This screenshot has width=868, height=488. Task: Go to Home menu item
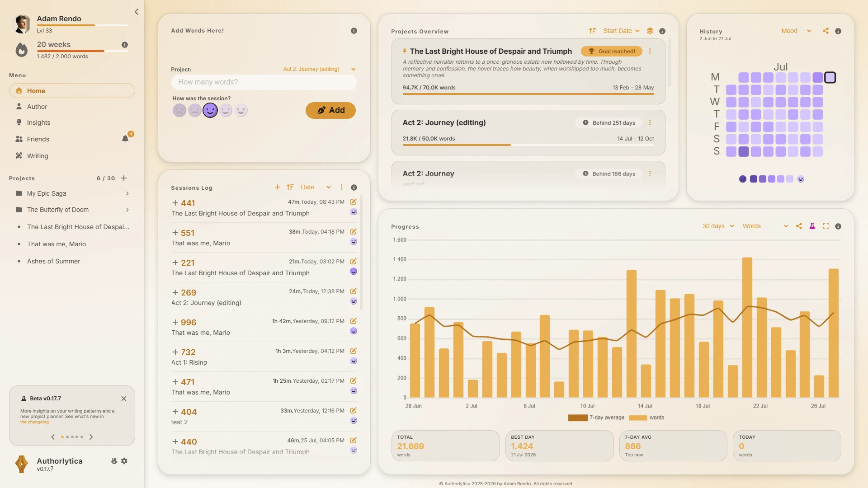72,91
